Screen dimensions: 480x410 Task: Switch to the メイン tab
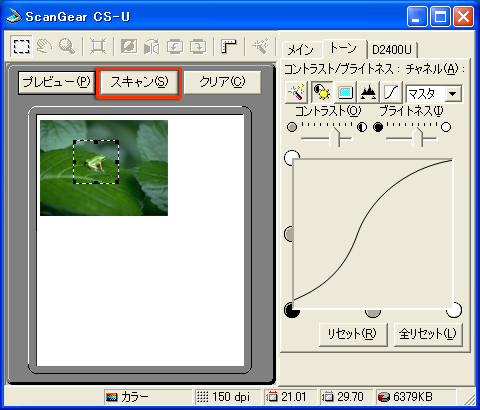click(x=301, y=50)
